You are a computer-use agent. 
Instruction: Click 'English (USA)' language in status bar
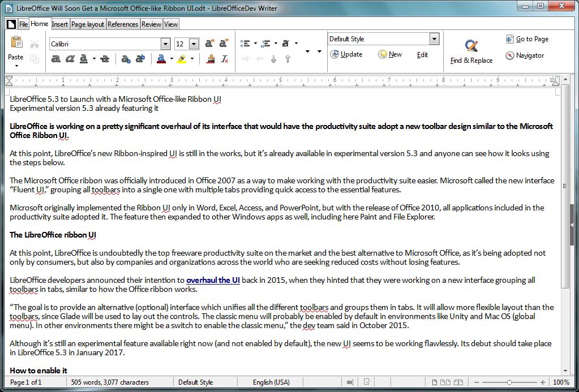click(x=271, y=382)
